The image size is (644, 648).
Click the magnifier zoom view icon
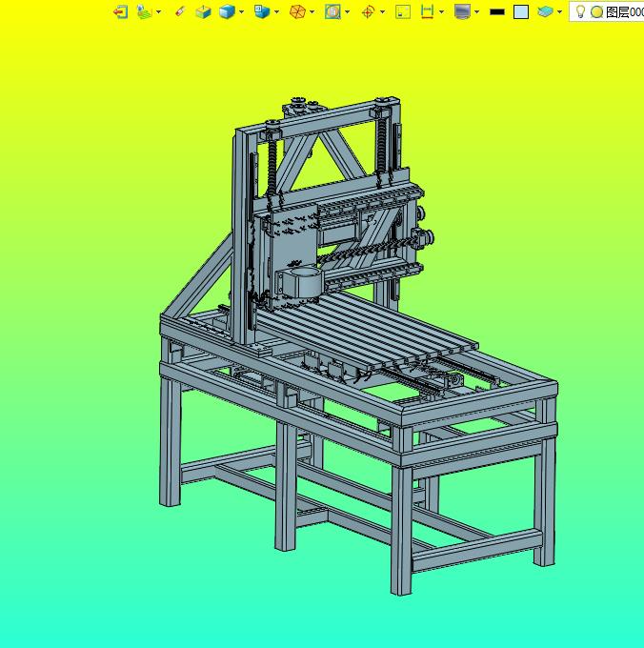click(332, 11)
